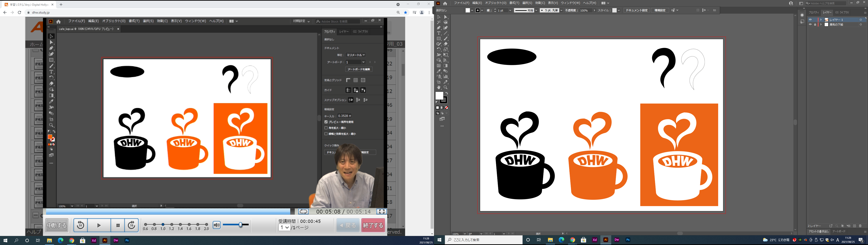Open Photoshop from the right taskbar

(x=628, y=240)
